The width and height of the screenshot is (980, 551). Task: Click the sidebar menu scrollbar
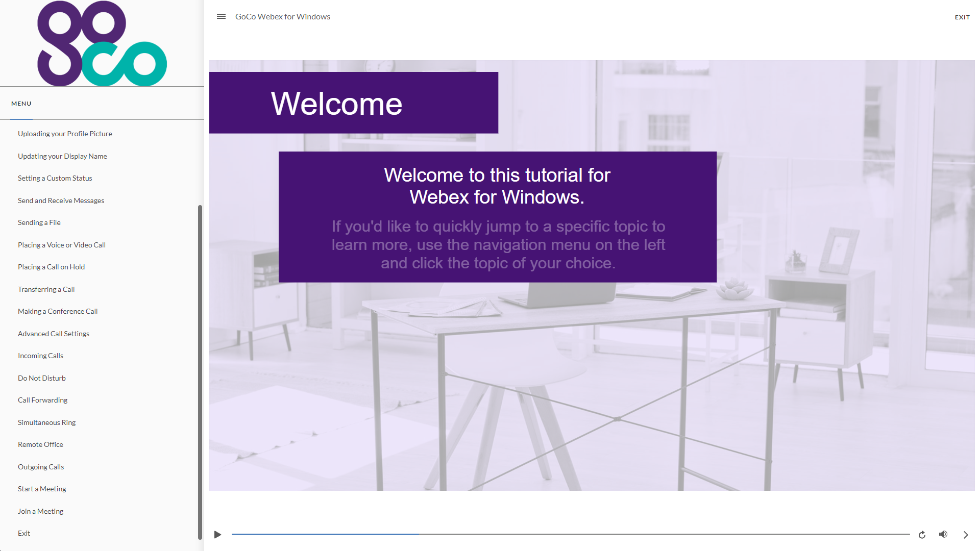pos(200,372)
